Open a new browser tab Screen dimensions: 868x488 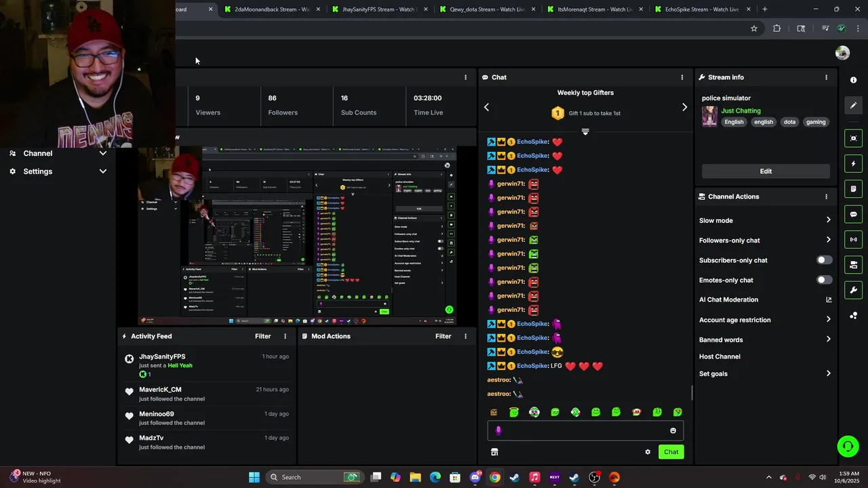point(764,9)
